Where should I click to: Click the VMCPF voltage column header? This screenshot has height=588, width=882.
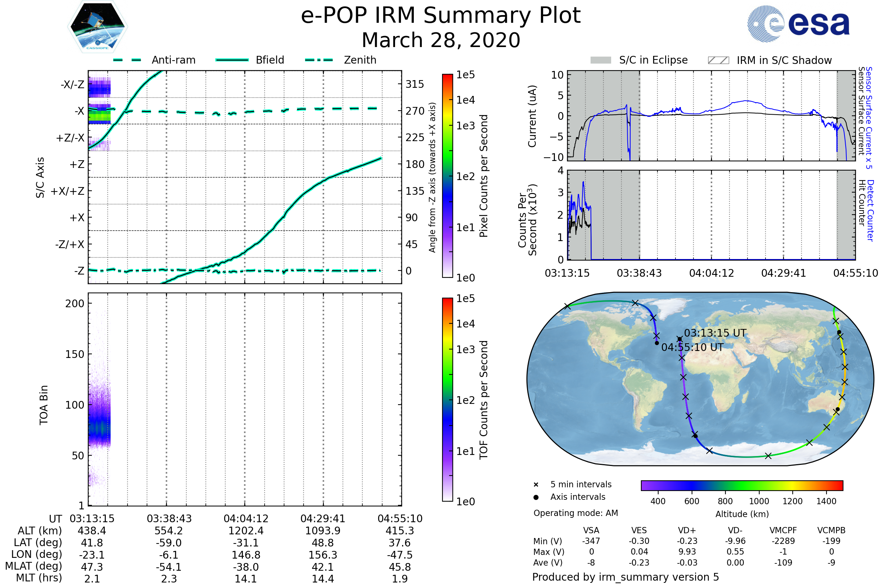[x=783, y=530]
